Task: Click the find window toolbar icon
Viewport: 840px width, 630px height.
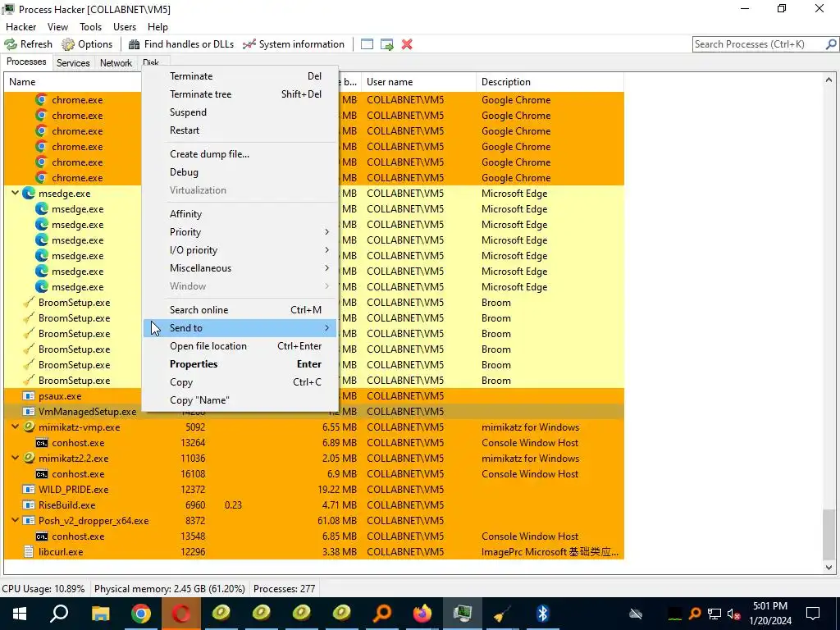Action: pyautogui.click(x=367, y=44)
